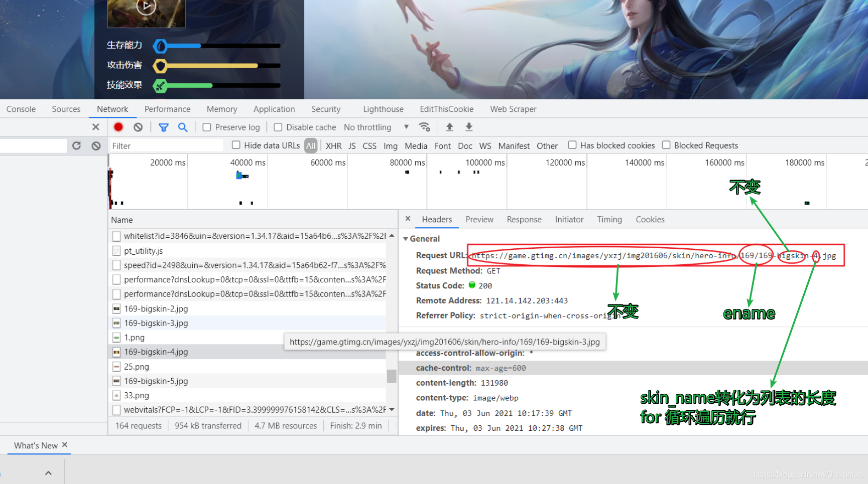The image size is (868, 484).
Task: Show the Timing tab of the request
Action: (x=609, y=219)
